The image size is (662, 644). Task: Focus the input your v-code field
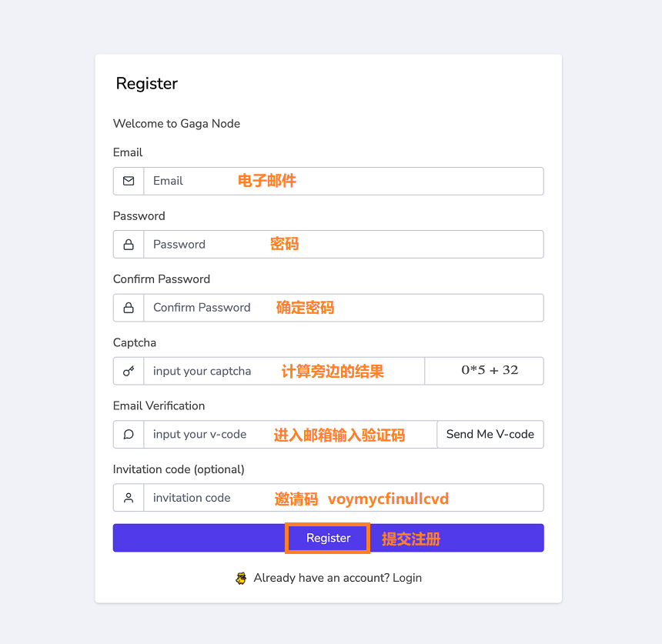pos(290,434)
